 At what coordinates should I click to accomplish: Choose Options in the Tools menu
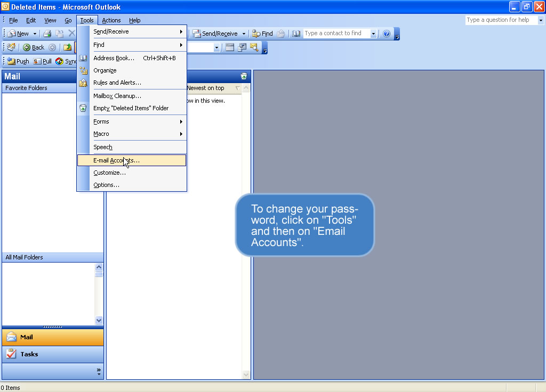tap(107, 185)
